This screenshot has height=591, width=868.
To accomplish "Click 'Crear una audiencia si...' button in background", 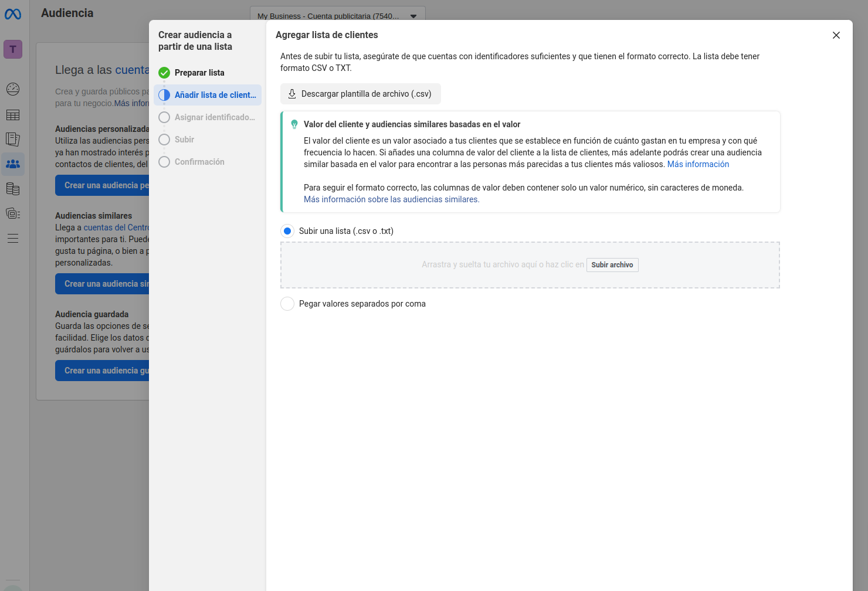I will coord(102,284).
